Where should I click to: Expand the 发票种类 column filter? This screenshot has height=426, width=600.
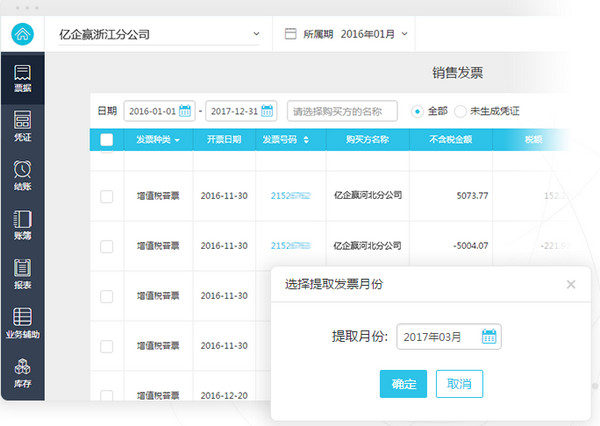point(177,141)
